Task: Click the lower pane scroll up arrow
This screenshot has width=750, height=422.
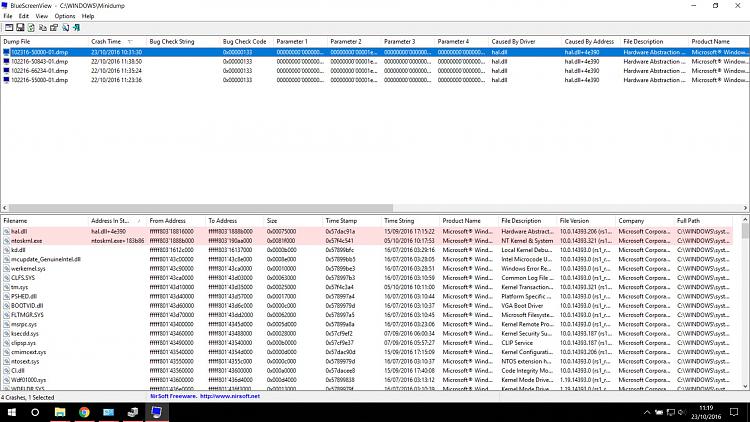Action: point(745,220)
